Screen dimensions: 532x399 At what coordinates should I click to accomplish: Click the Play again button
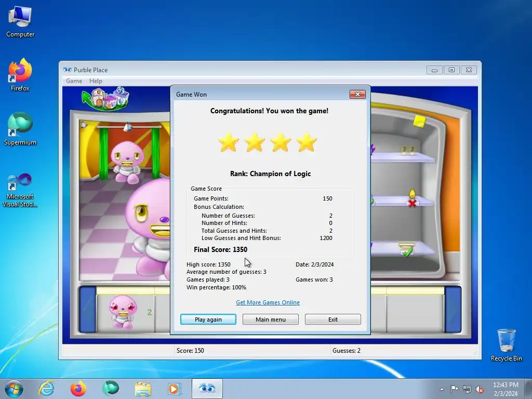pyautogui.click(x=208, y=320)
